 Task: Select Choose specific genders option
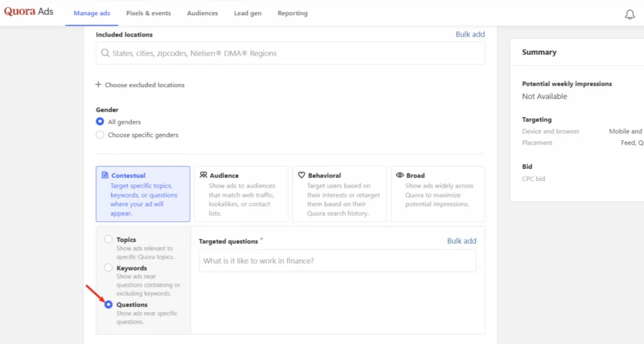pyautogui.click(x=100, y=135)
